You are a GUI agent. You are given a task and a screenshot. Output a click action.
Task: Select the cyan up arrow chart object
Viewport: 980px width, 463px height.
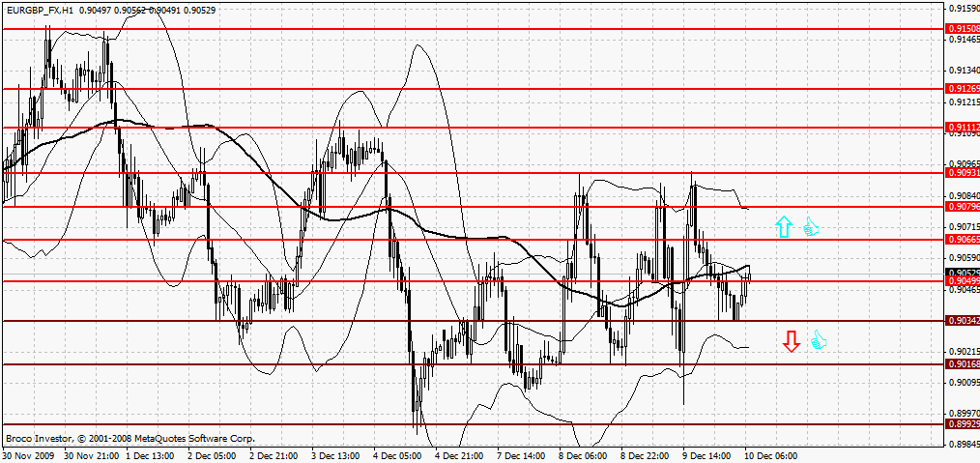[784, 227]
